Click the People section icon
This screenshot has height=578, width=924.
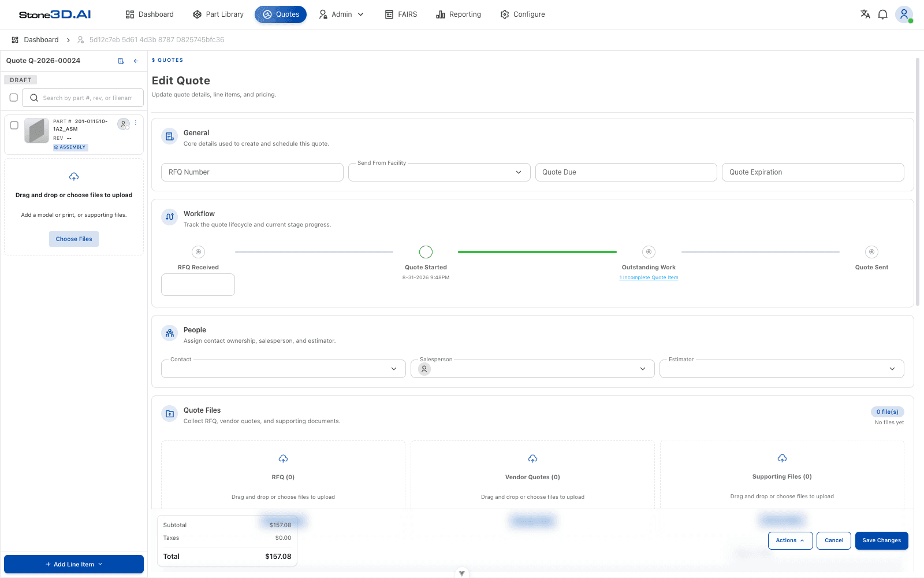tap(170, 334)
